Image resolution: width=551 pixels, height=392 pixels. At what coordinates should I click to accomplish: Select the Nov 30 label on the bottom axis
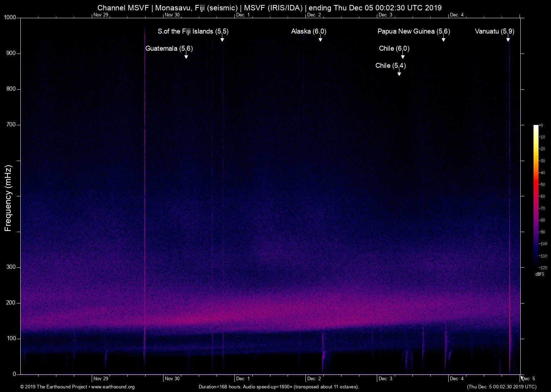click(172, 378)
